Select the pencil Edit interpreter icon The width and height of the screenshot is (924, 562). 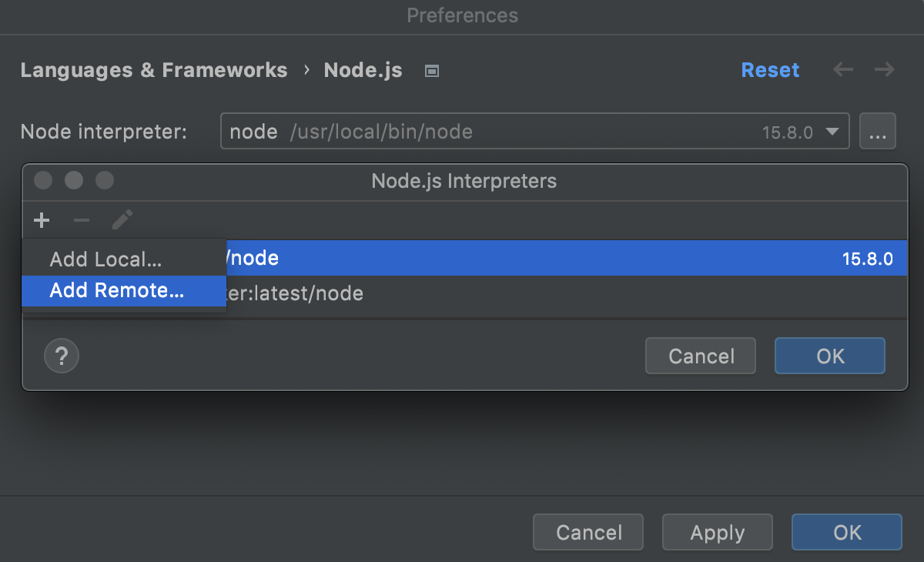point(122,220)
